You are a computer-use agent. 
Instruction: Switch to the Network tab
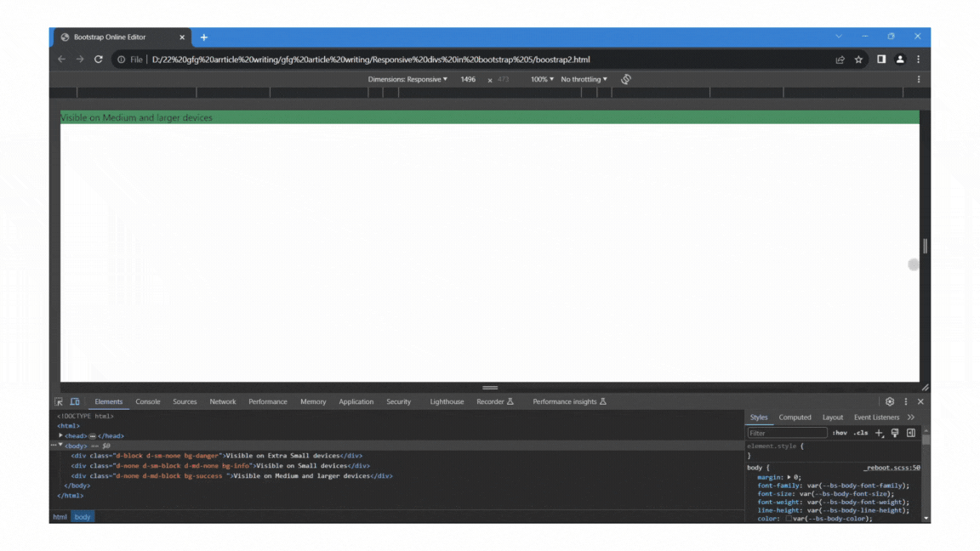223,401
